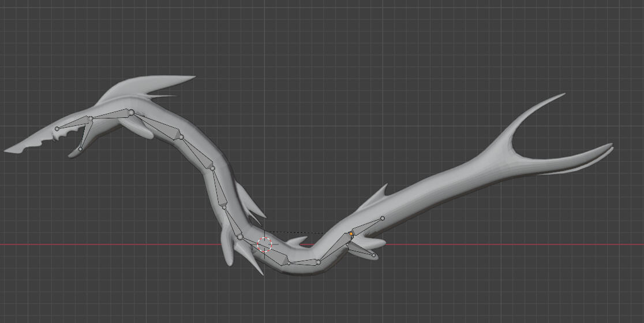Click the red-white 3D cursor circle
Image resolution: width=644 pixels, height=323 pixels.
pyautogui.click(x=264, y=244)
